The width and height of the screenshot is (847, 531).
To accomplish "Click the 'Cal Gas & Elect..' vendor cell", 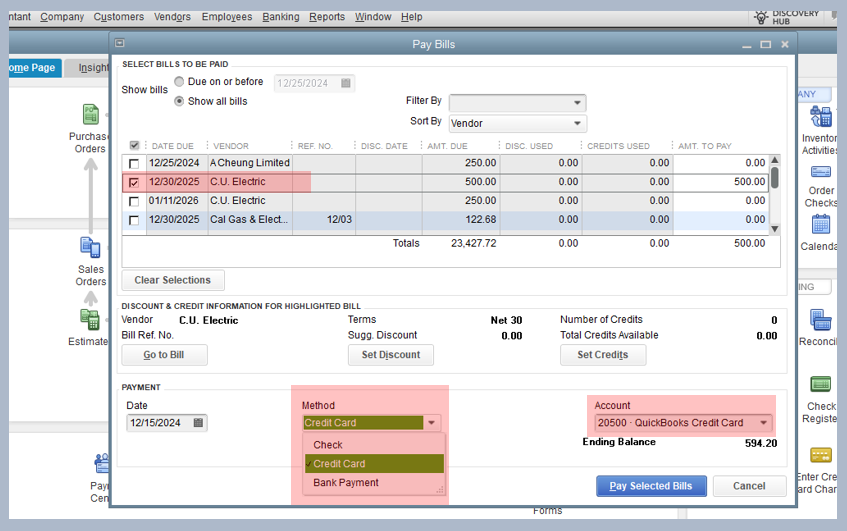I will coord(250,220).
